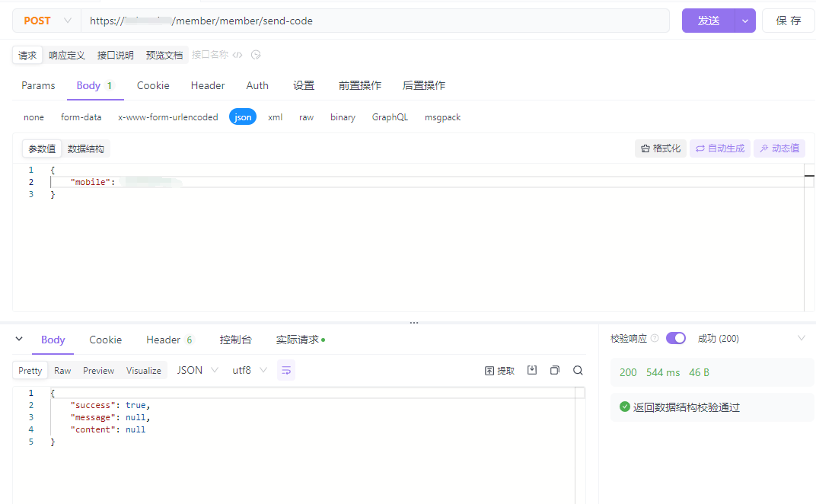Screen dimensions: 816x504
Task: Select the binary body type
Action: click(343, 117)
